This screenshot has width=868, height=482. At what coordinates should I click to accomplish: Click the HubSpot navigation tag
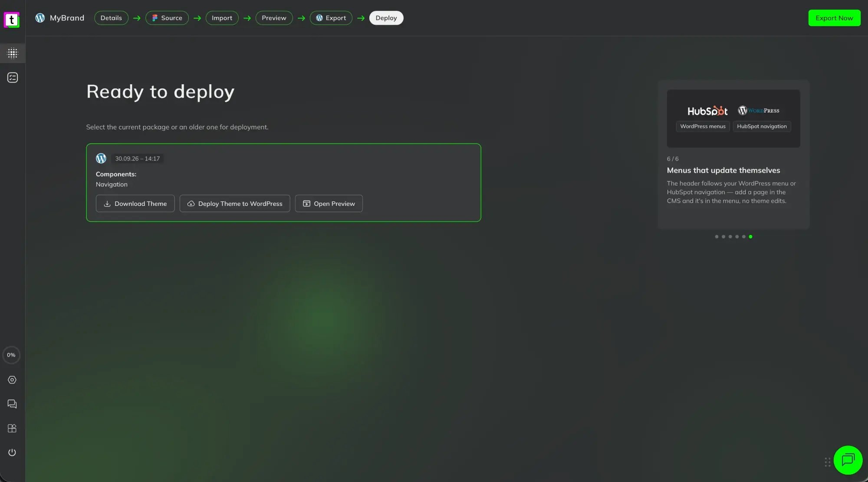[x=762, y=126]
